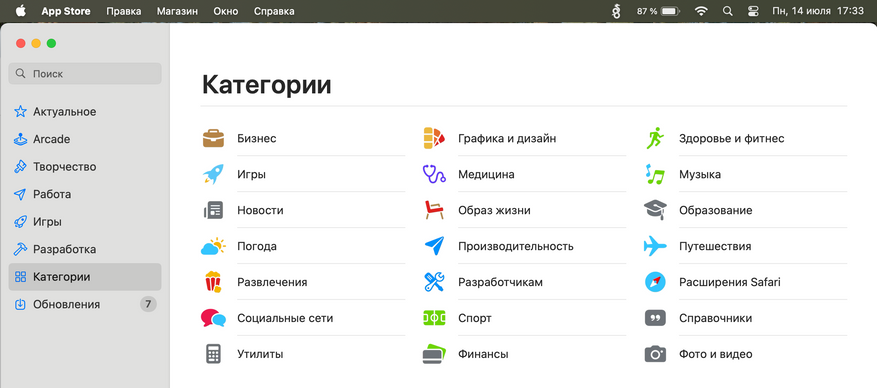Open the Игры sidebar section
Screen dimensions: 877x388
click(85, 222)
